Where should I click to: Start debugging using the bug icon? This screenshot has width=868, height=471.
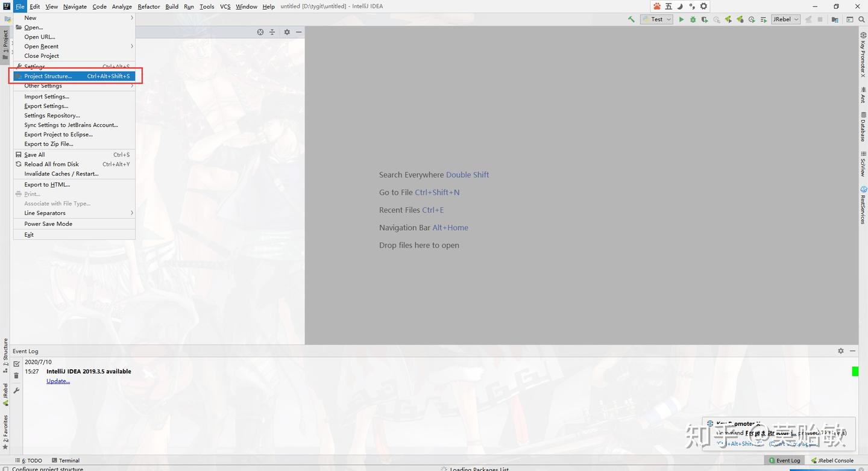pos(693,19)
